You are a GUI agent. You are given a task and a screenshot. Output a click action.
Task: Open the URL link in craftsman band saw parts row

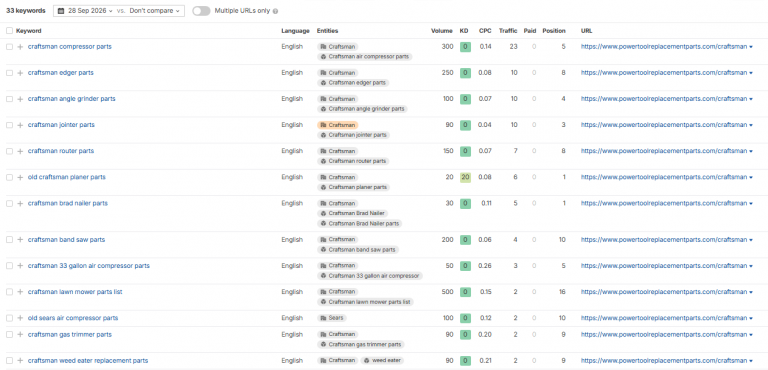click(664, 240)
